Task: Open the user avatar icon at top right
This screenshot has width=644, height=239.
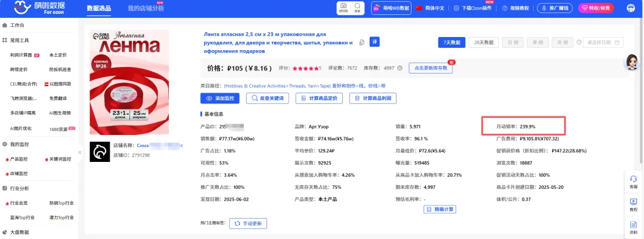Action: point(631,8)
